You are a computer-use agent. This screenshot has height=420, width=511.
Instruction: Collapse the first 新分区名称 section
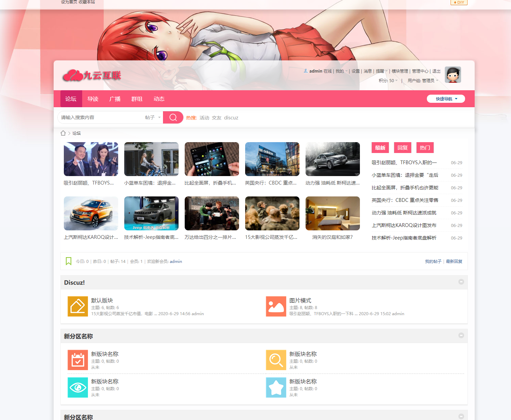461,336
